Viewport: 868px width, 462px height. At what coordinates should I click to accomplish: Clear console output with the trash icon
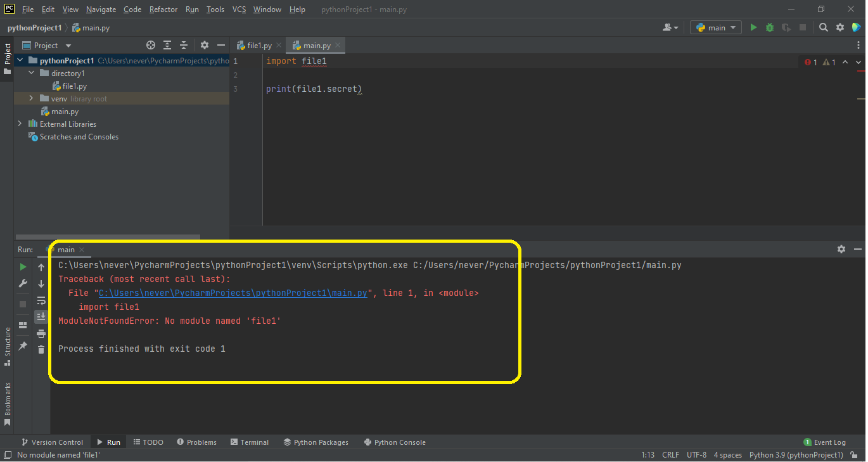41,349
